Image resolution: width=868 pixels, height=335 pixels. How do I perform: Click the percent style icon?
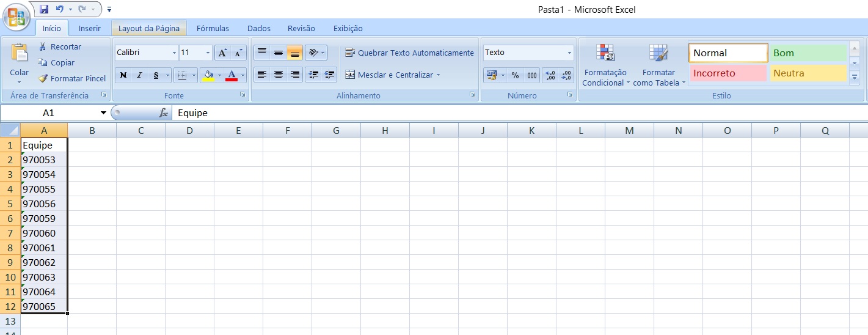point(515,75)
